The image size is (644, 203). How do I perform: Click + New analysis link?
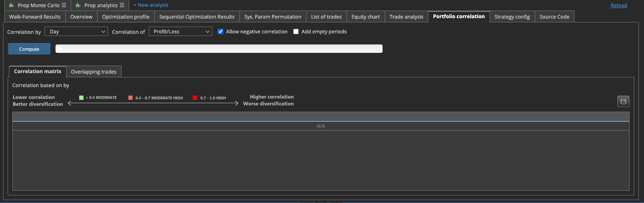tap(151, 5)
